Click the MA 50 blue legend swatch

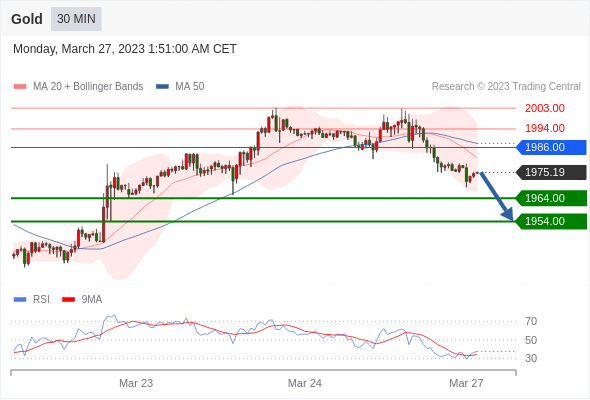[x=162, y=87]
